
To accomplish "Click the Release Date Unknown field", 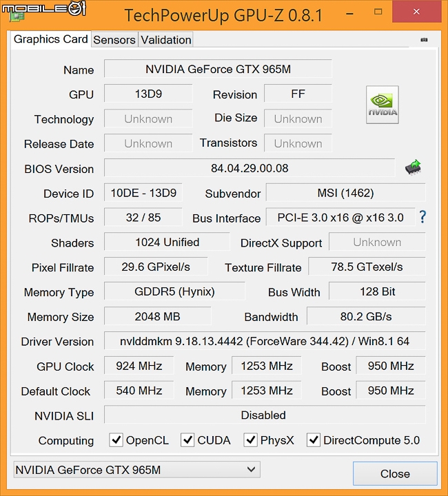I will point(148,143).
